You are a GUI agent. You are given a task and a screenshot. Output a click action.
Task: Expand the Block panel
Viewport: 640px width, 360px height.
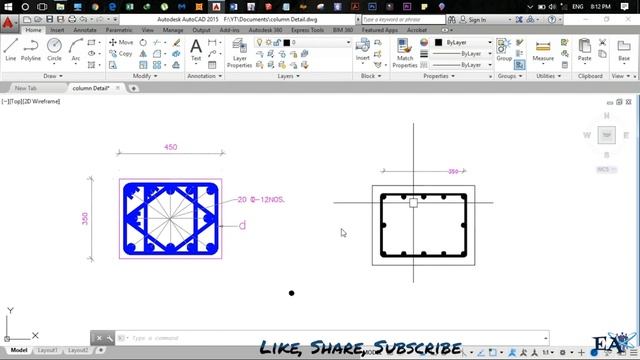click(x=371, y=76)
